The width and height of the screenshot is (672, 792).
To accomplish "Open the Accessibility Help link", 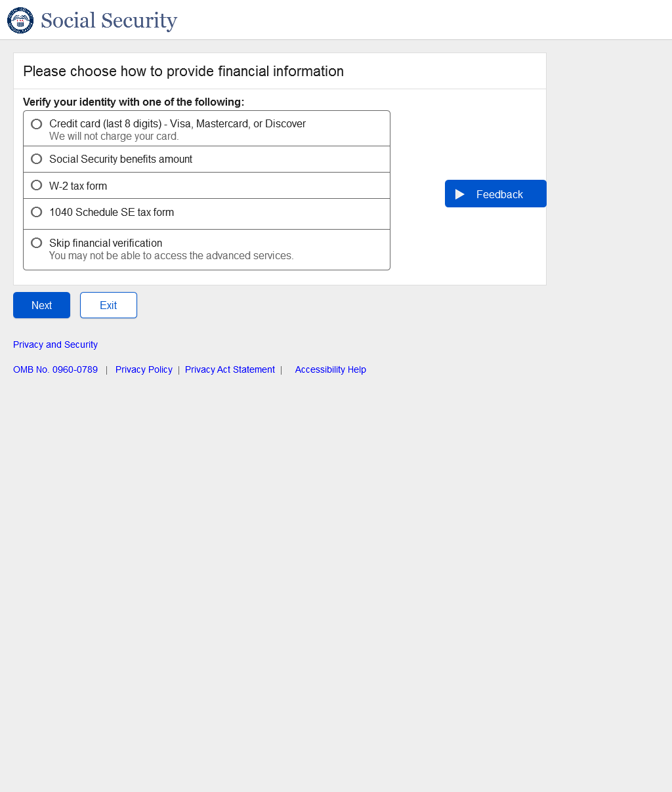I will (330, 369).
